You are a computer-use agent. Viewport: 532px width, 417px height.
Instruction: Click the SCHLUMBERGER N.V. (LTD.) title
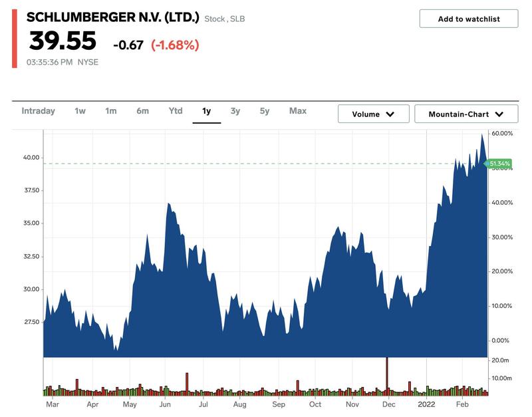[112, 17]
